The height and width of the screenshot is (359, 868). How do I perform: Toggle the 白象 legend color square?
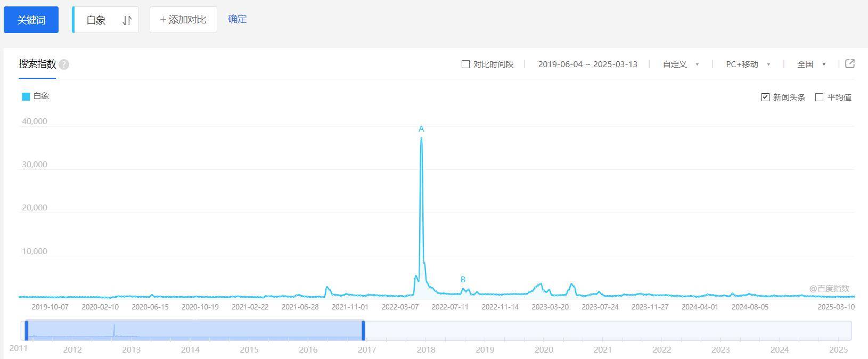coord(26,96)
